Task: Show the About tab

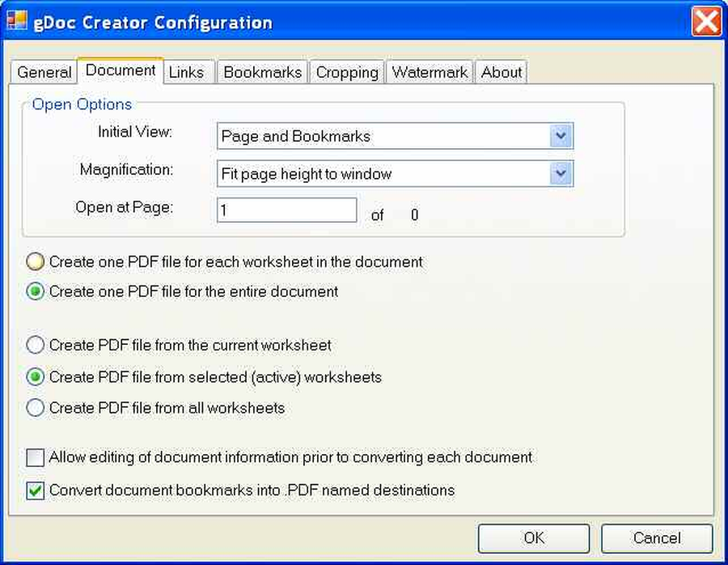Action: [x=501, y=72]
